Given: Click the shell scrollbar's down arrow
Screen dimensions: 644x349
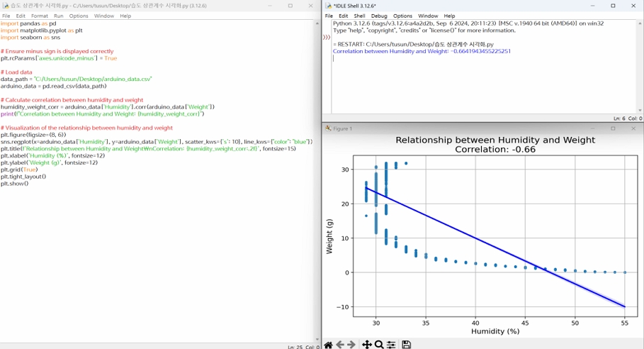Looking at the screenshot, I should click(x=640, y=110).
